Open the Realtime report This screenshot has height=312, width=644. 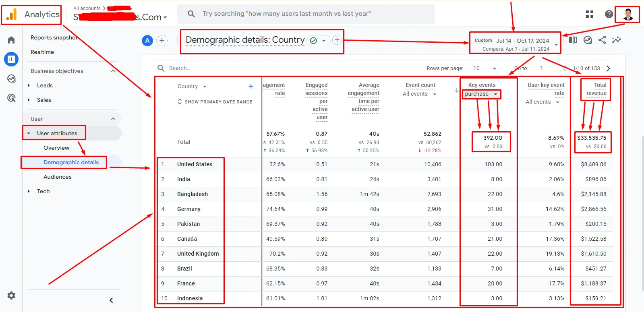(42, 52)
